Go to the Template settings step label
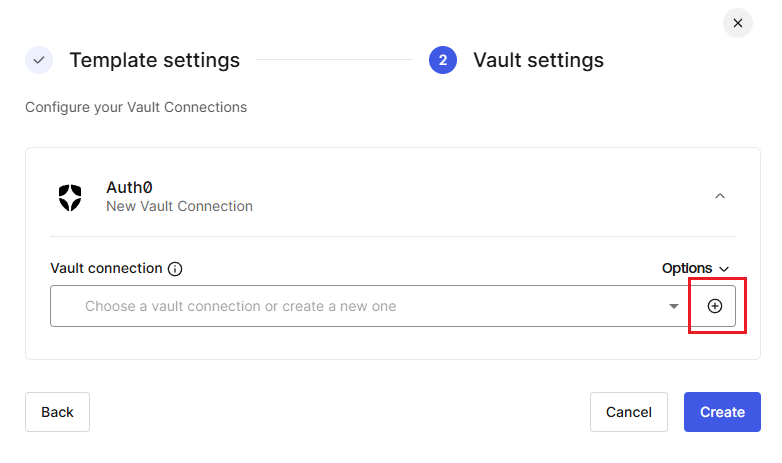This screenshot has height=463, width=782. tap(155, 60)
